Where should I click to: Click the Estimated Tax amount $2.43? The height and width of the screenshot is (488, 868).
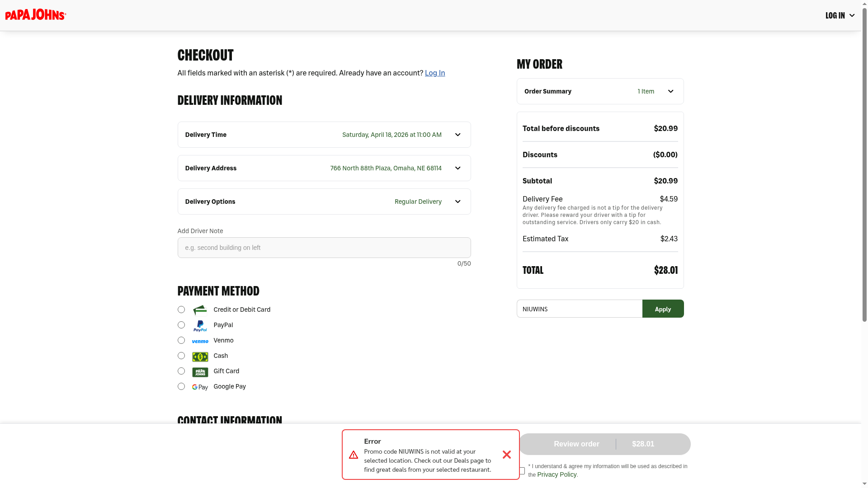[669, 239]
